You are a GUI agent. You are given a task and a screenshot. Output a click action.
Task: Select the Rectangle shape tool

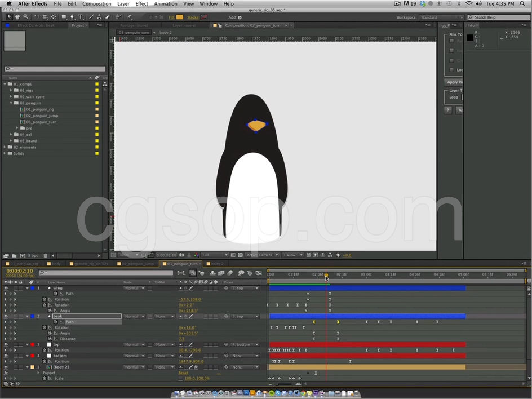(x=64, y=17)
